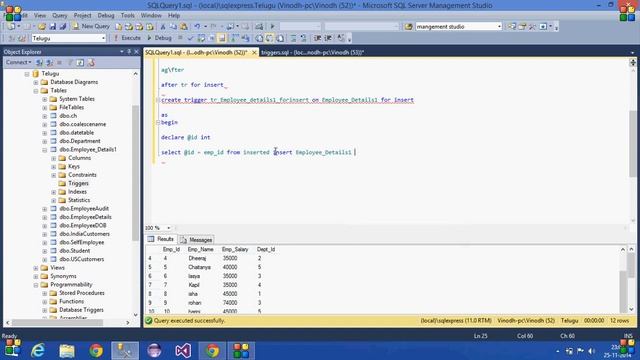Select the dbo.Student table
Screen dimensions: 640x360
point(74,251)
